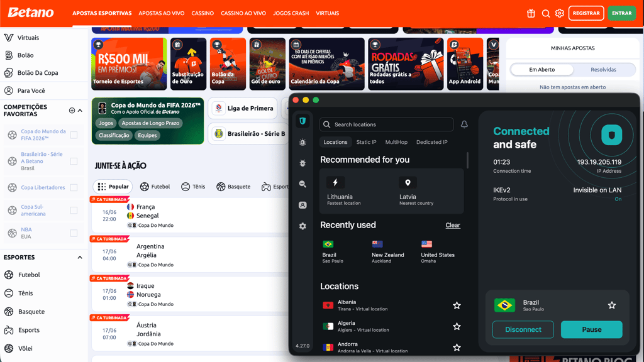Viewport: 644px width, 362px height.
Task: Open Argentina vs Argélia match
Action: (x=190, y=255)
